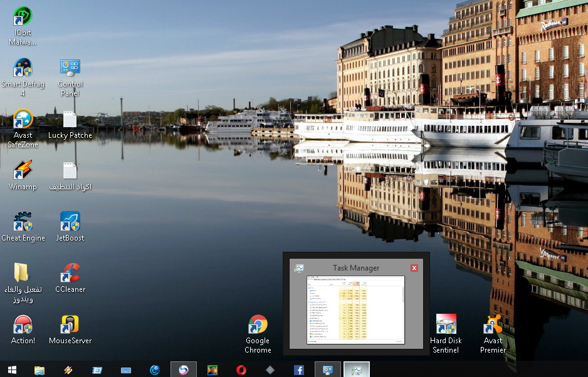The width and height of the screenshot is (588, 377).
Task: Click the Opera icon in the taskbar
Action: [241, 369]
